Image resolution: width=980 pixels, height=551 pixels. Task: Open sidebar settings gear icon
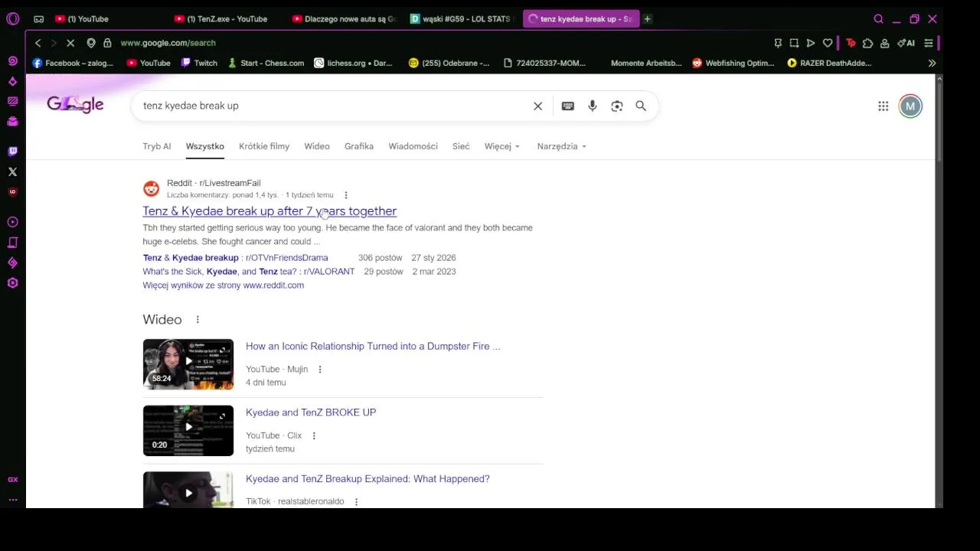(x=12, y=283)
